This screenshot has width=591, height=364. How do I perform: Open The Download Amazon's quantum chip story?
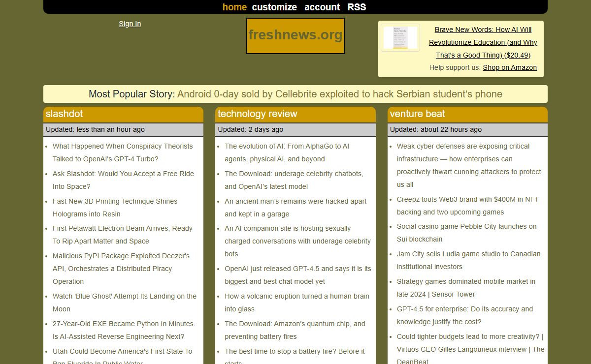pos(295,330)
